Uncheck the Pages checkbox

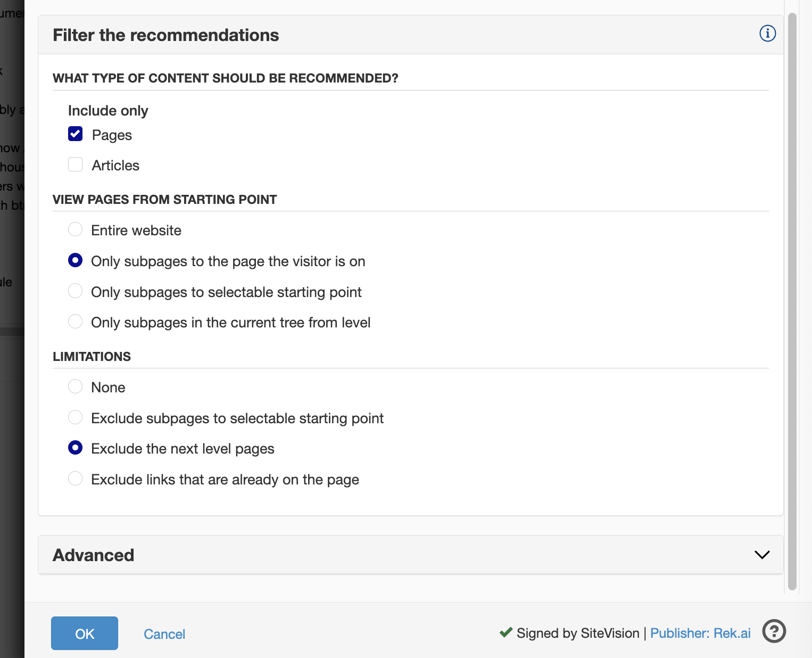[x=76, y=134]
